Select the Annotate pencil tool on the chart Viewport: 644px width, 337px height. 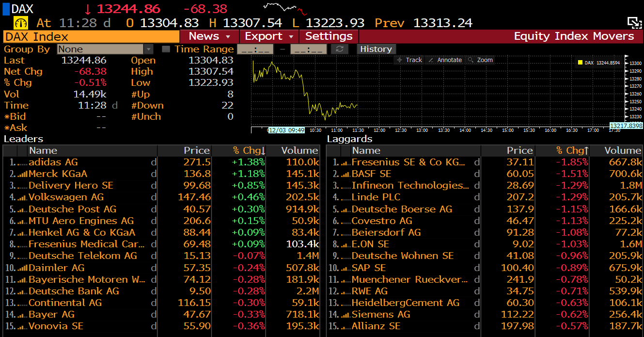point(445,60)
